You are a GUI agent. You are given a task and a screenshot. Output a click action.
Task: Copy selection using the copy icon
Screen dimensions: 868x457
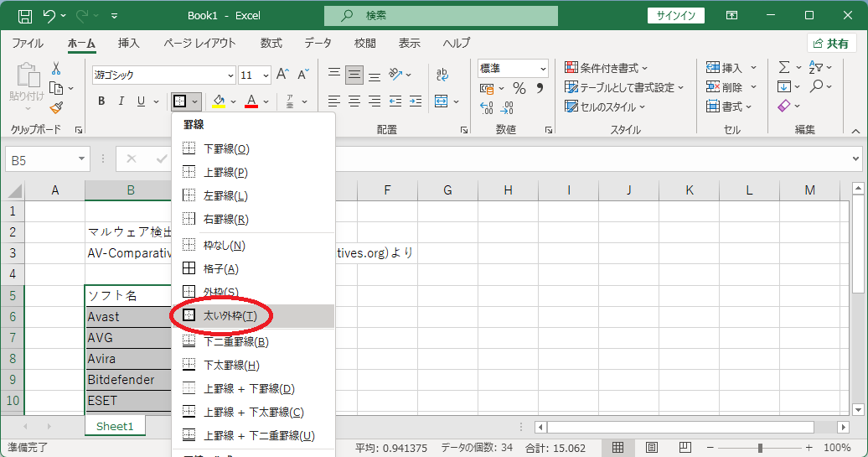pos(56,88)
